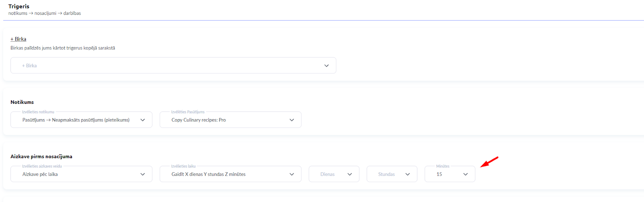Click the 'Aizkave pirms nosacījuma' section heading
Screen dimensions: 644x202
tap(41, 157)
